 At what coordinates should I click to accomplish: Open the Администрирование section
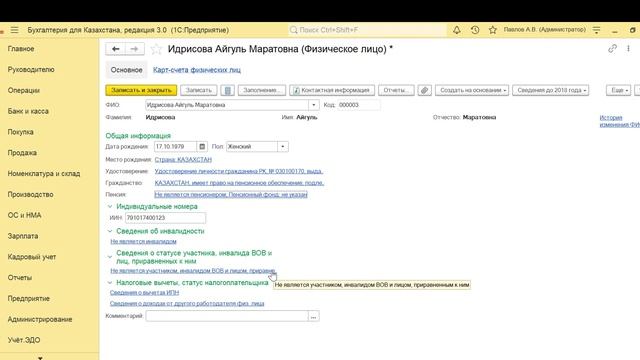click(x=40, y=319)
